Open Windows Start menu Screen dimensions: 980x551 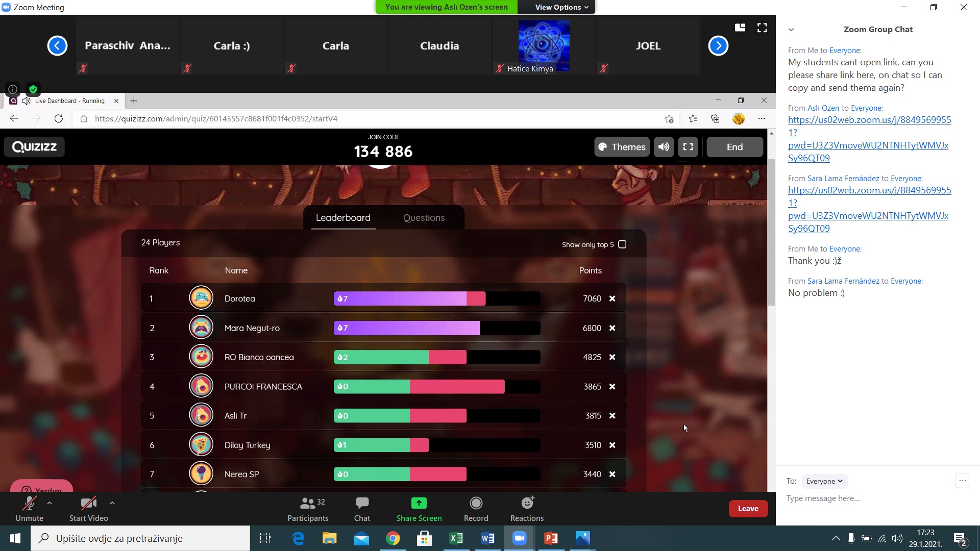point(15,538)
